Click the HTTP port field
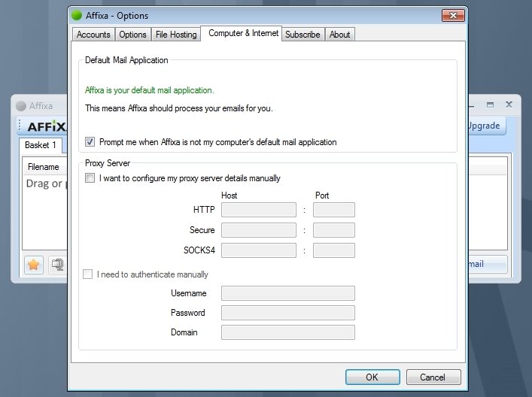This screenshot has width=532, height=397. coord(334,210)
